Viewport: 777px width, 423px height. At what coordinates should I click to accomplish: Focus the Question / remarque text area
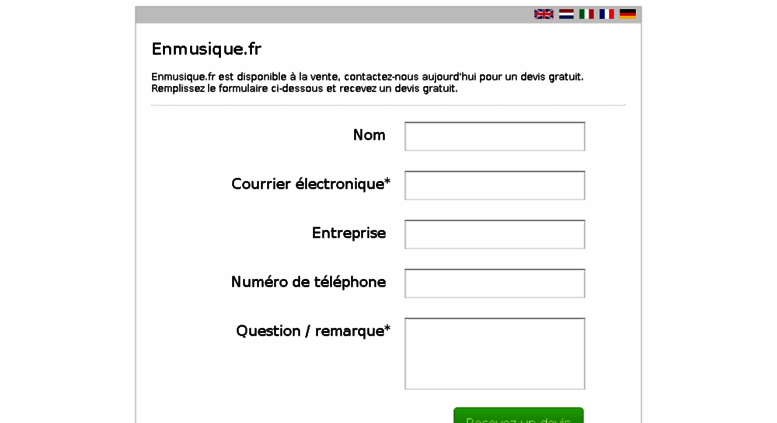click(x=495, y=354)
